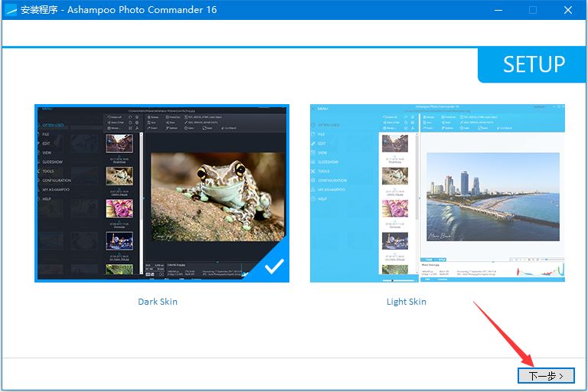Minimize the installer window
The height and width of the screenshot is (392, 588).
coord(498,10)
